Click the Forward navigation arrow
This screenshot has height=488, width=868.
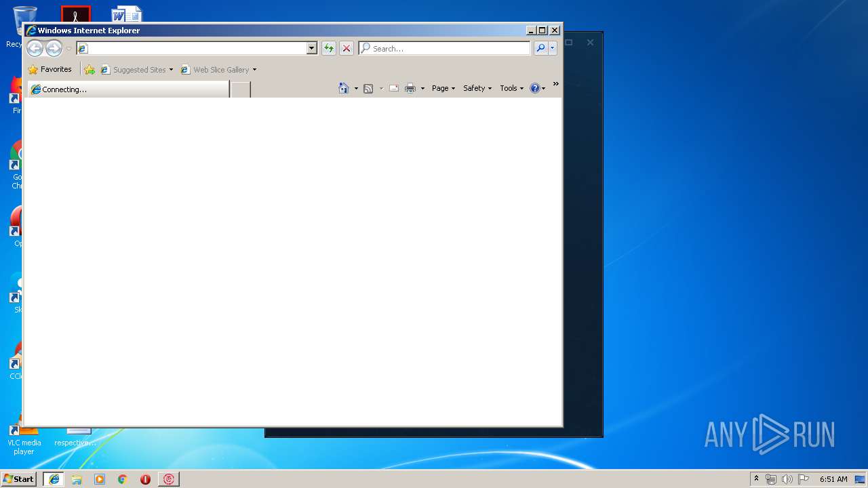54,48
